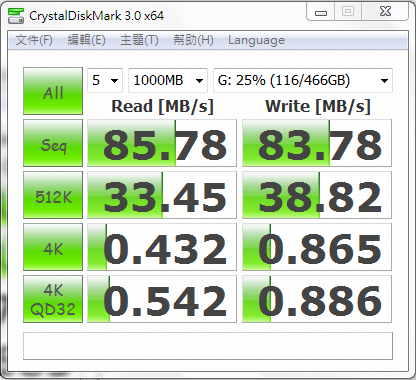
Task: Start the Seq benchmark test
Action: (53, 143)
